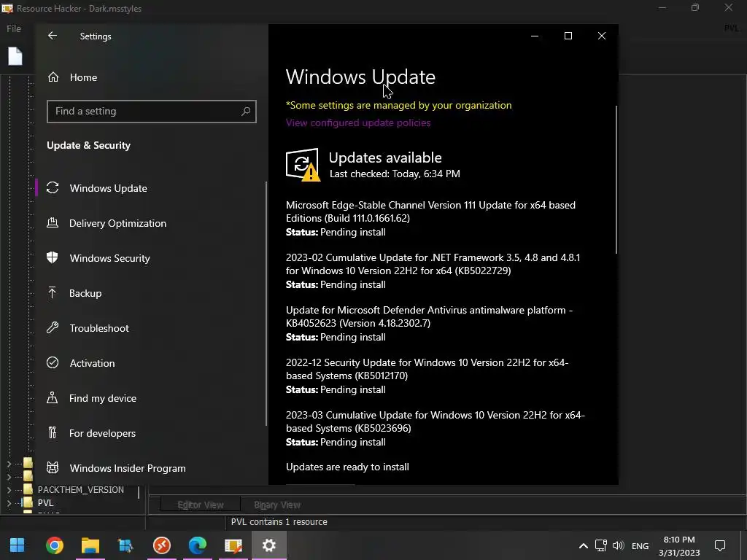The image size is (747, 560).
Task: Open Microsoft Edge from taskbar
Action: (198, 545)
